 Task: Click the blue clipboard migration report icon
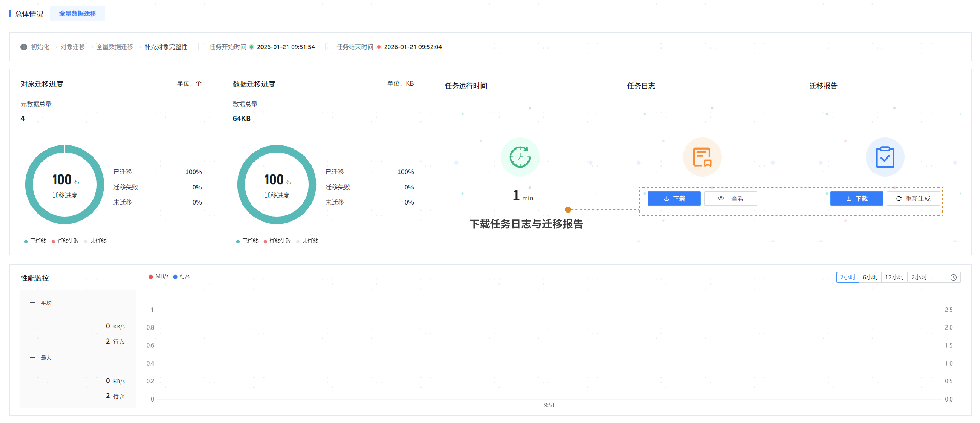[885, 157]
